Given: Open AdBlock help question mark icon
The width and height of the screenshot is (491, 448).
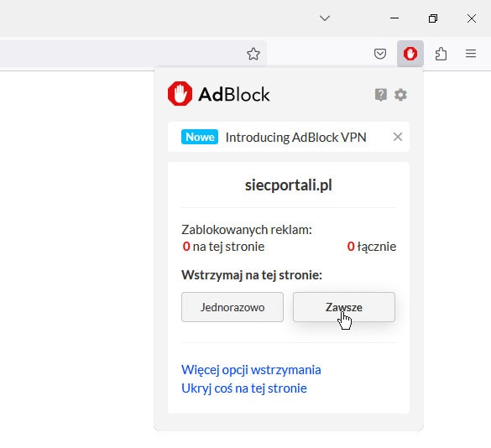Looking at the screenshot, I should (381, 95).
